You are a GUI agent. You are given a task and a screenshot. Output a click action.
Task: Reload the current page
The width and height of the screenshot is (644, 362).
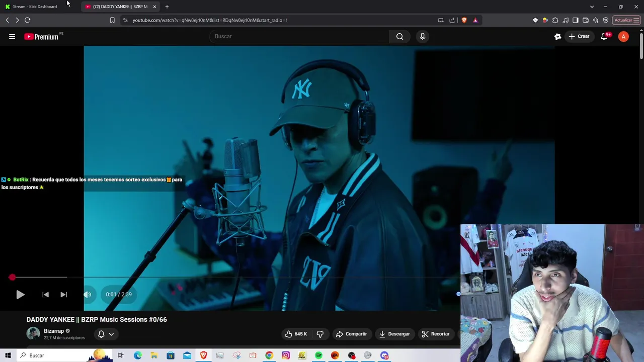[28, 20]
